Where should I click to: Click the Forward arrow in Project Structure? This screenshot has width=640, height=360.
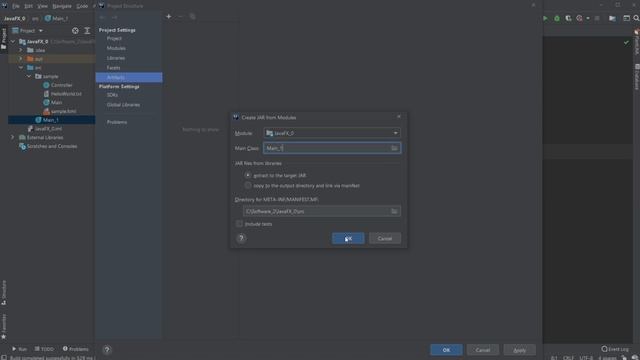(x=114, y=18)
